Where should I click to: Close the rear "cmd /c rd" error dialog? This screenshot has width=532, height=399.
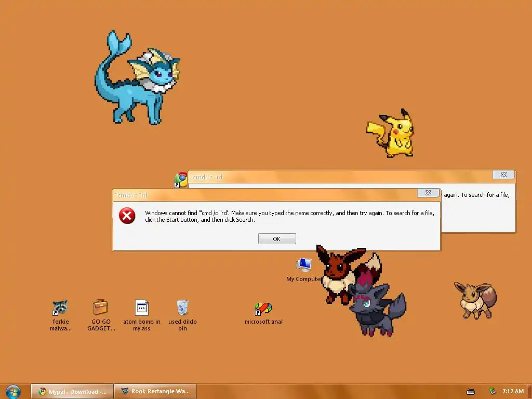click(503, 175)
